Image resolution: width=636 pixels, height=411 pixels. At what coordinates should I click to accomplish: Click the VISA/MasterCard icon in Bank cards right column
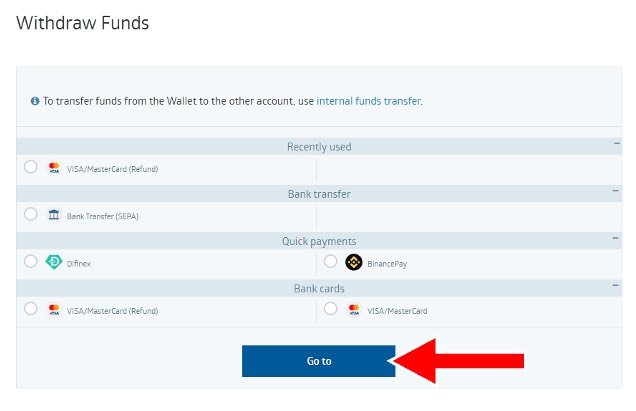click(x=353, y=310)
